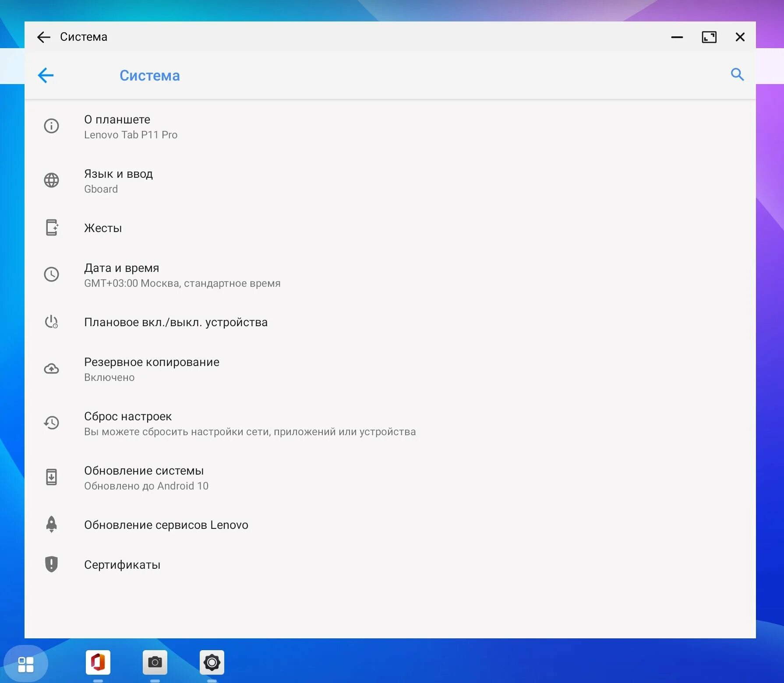Open Settings from the taskbar
This screenshot has width=784, height=683.
pyautogui.click(x=212, y=662)
